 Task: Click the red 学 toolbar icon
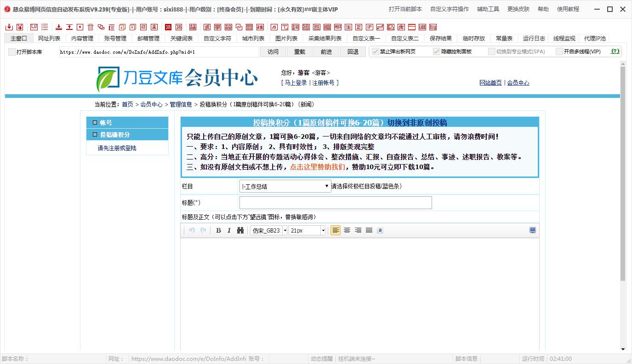tap(217, 27)
